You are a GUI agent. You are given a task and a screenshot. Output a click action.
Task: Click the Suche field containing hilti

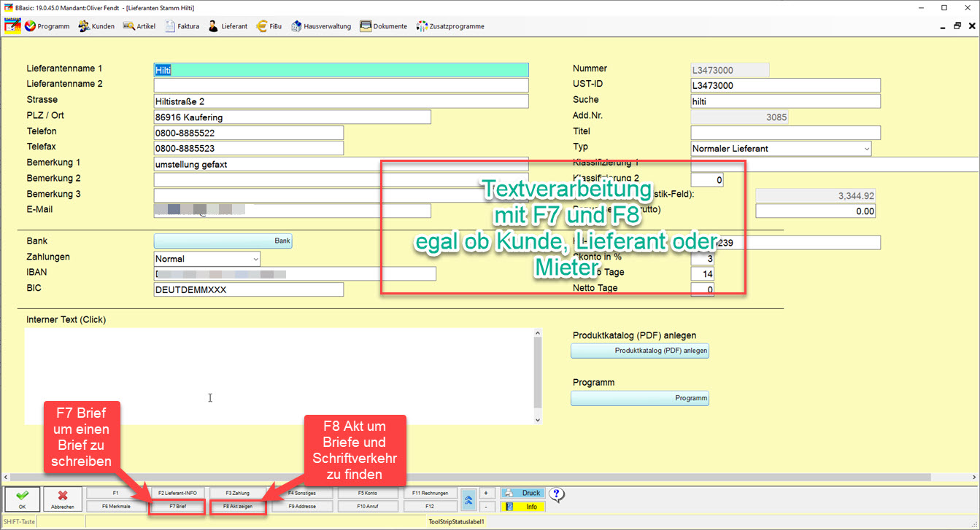click(x=785, y=101)
